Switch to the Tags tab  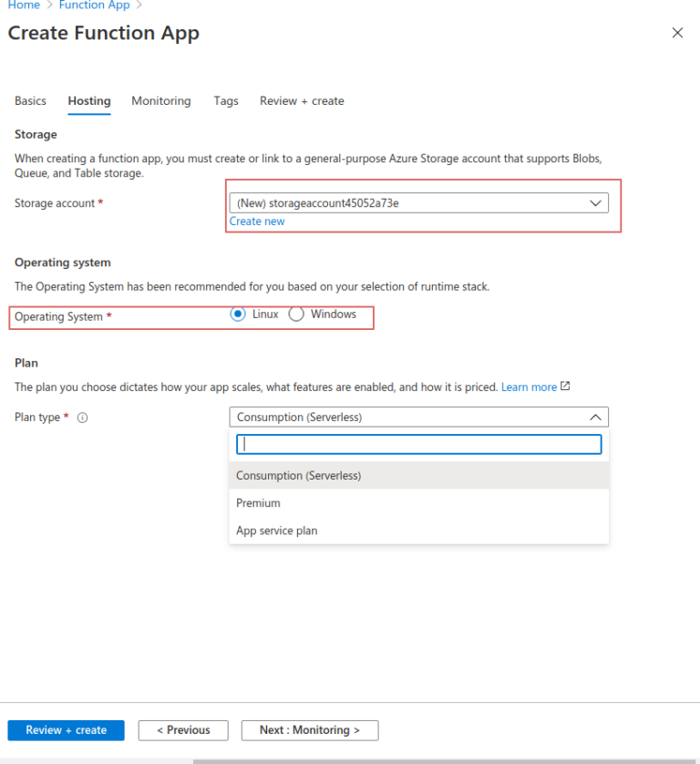click(x=225, y=100)
